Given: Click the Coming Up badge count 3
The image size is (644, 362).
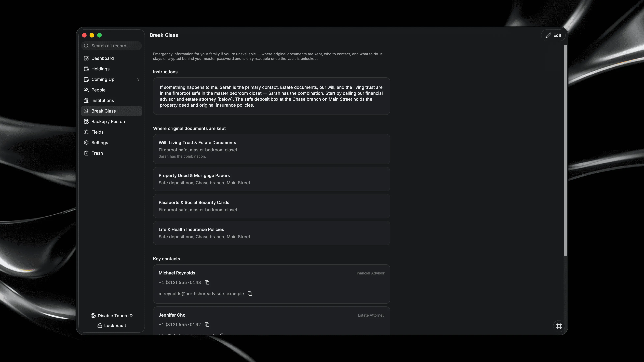Looking at the screenshot, I should (138, 79).
